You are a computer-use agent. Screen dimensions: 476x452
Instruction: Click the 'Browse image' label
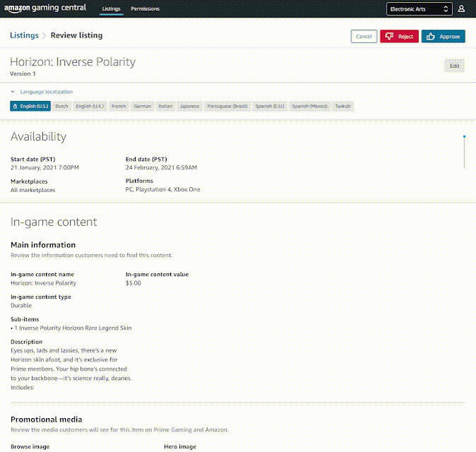tap(30, 446)
